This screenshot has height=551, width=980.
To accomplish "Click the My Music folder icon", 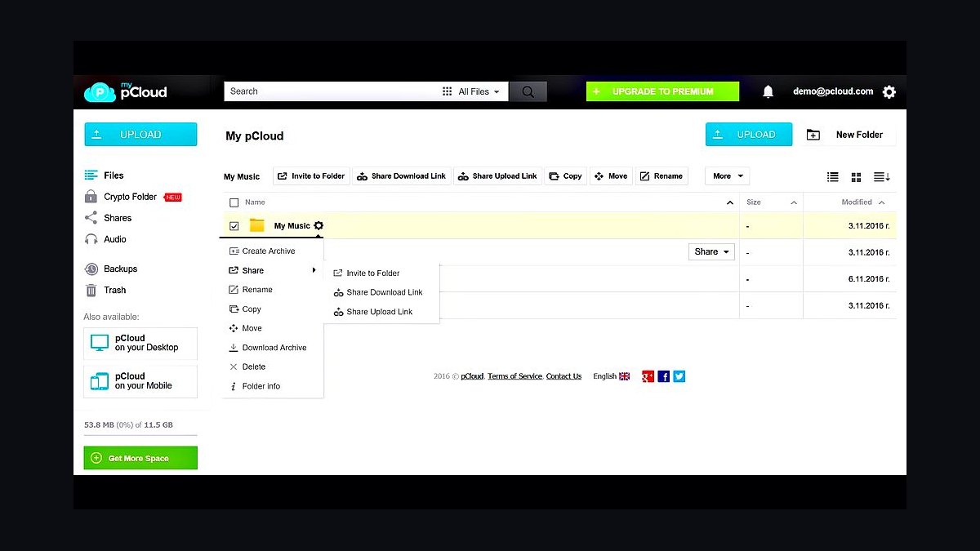I will [x=257, y=225].
